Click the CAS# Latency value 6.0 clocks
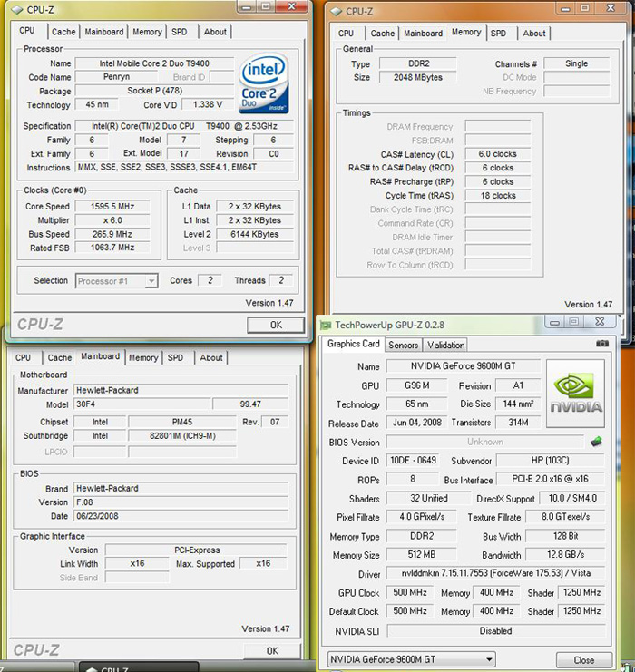635x672 pixels. (x=498, y=154)
